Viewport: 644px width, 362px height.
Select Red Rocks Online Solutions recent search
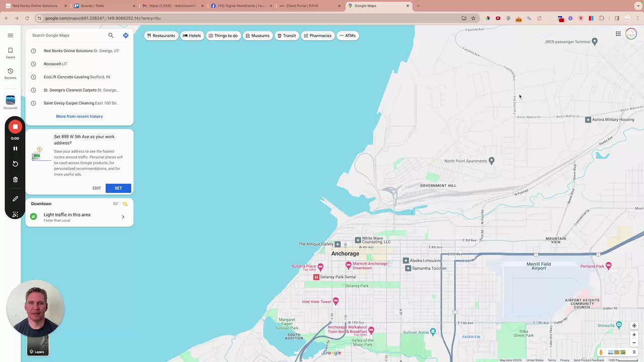tap(79, 51)
